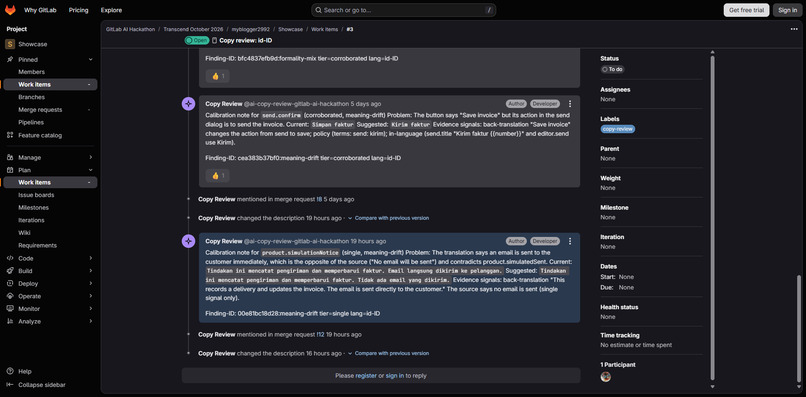
Task: Expand the Code section
Action: [x=90, y=258]
